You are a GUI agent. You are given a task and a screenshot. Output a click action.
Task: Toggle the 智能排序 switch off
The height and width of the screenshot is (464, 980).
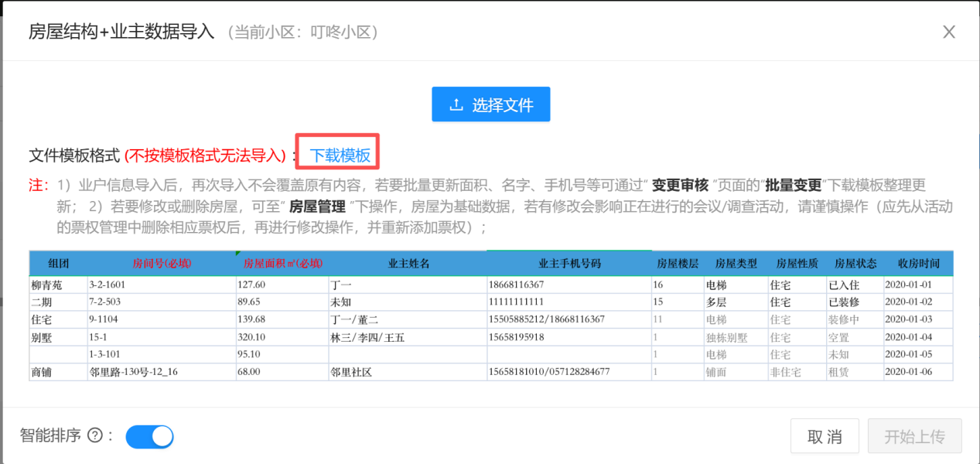(x=149, y=436)
